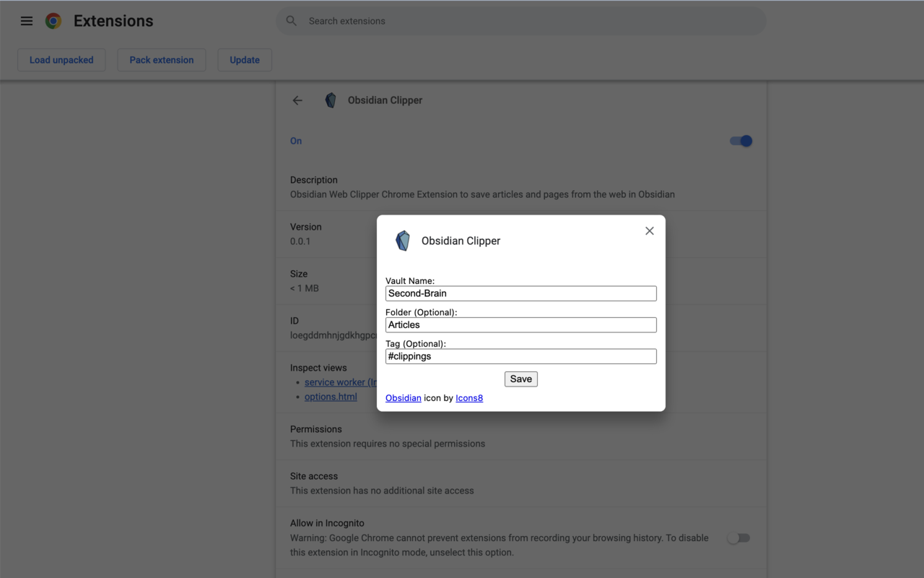Save the clipper options

pos(521,379)
